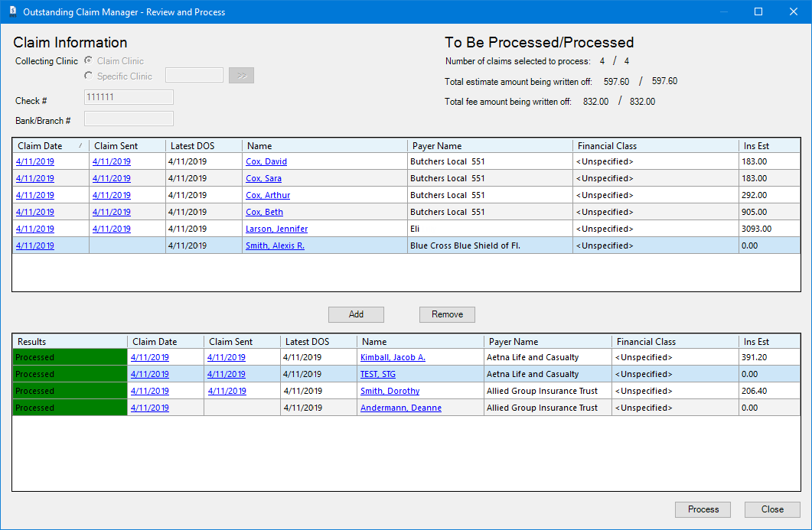Open Claim Sent link for Cox, David
The height and width of the screenshot is (530, 812).
pos(111,161)
